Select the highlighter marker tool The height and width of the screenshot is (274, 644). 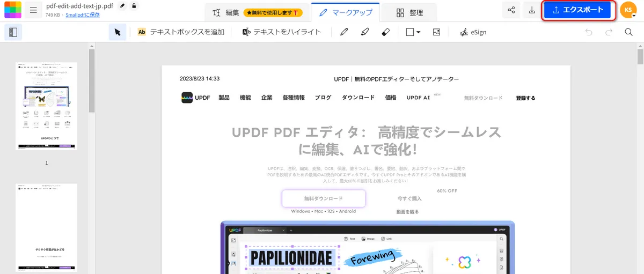(x=365, y=32)
